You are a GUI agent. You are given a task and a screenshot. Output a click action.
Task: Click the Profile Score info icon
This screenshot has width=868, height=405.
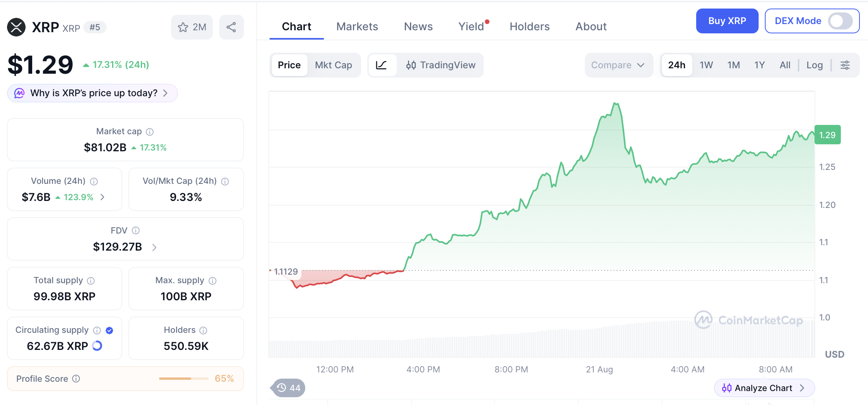(76, 379)
